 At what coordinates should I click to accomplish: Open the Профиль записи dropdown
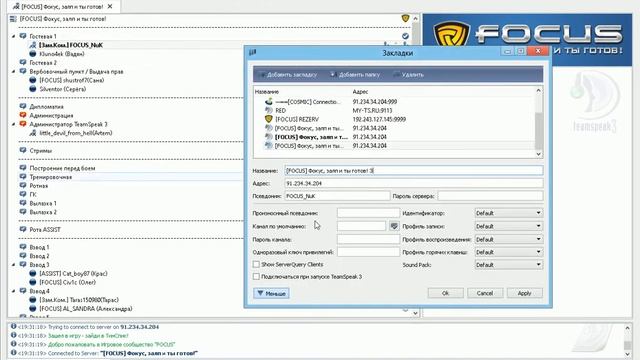click(509, 226)
